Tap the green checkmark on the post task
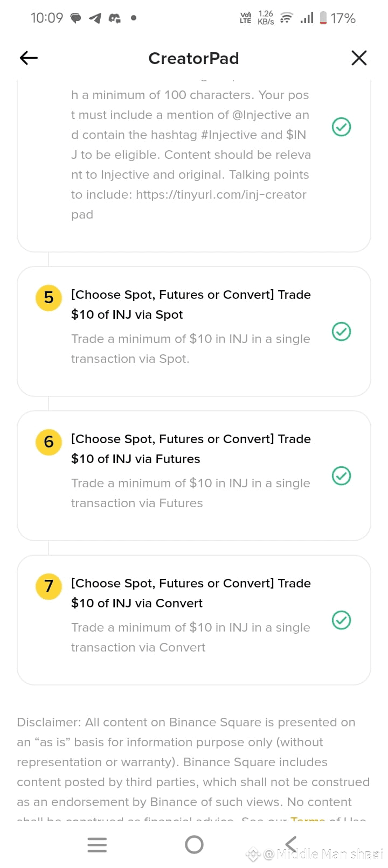The height and width of the screenshot is (868, 388). 341,127
